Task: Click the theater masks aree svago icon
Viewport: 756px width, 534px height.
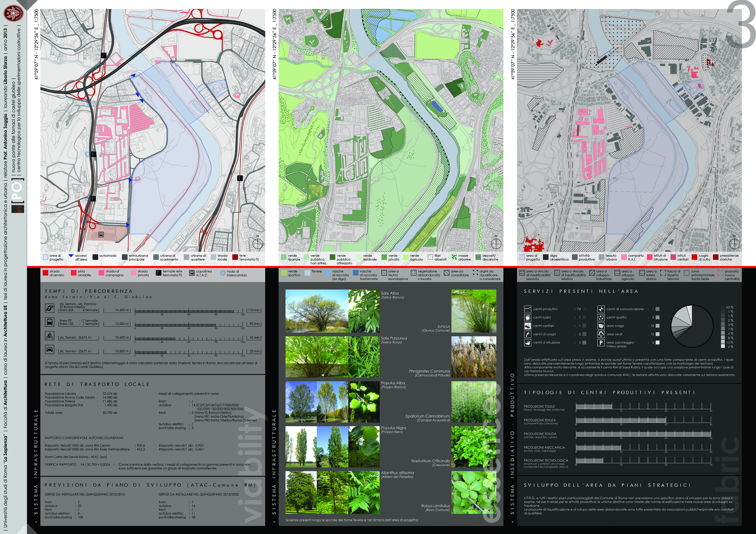Action: point(601,326)
